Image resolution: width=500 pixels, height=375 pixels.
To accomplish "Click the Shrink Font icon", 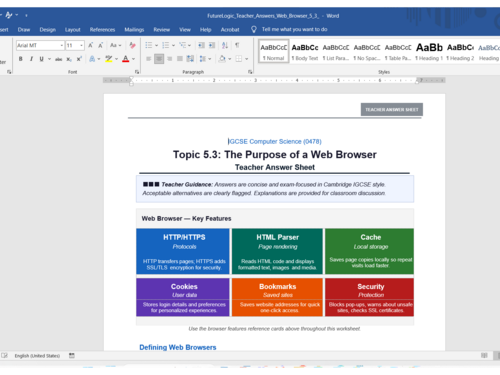I will click(x=100, y=45).
